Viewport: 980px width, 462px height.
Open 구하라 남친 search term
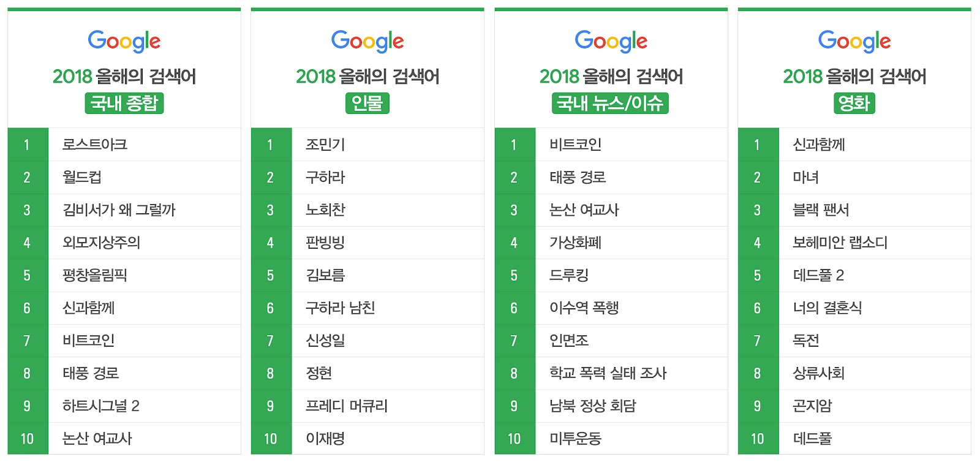pos(340,308)
